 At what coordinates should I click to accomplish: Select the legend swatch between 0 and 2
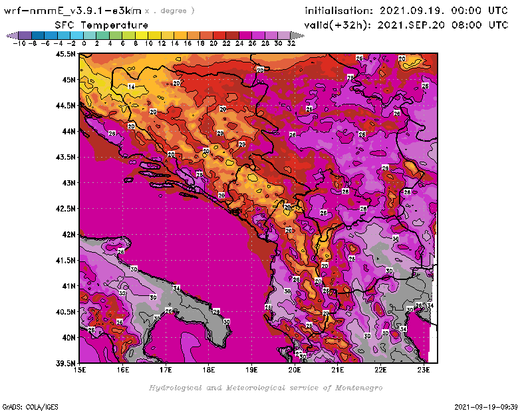90,35
